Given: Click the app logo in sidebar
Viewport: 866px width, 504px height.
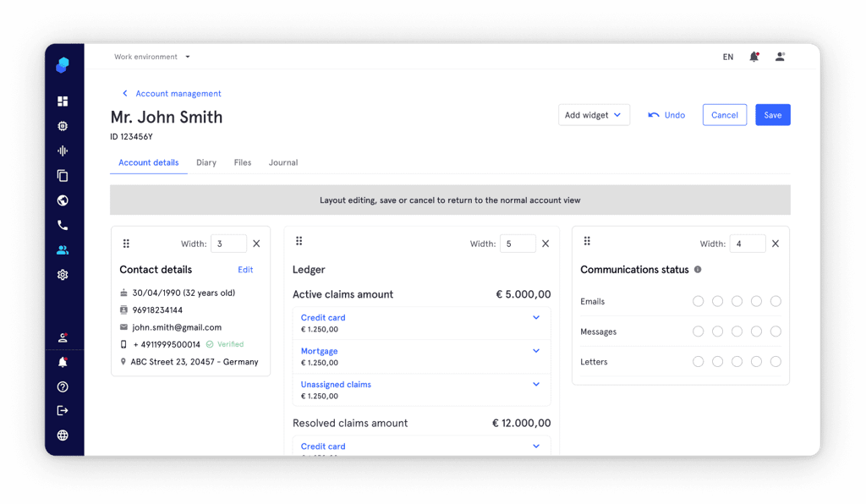Looking at the screenshot, I should [x=63, y=65].
